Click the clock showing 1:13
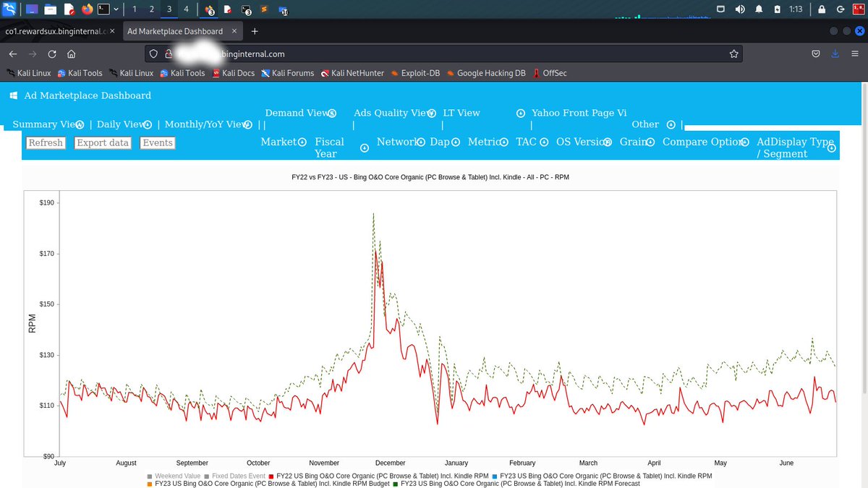Image resolution: width=868 pixels, height=488 pixels. point(796,9)
